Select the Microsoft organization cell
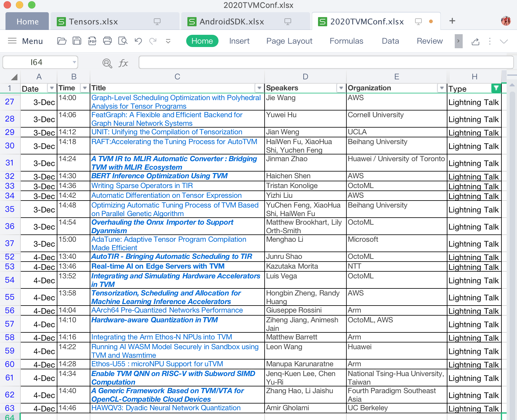The width and height of the screenshot is (517, 420). tap(396, 243)
